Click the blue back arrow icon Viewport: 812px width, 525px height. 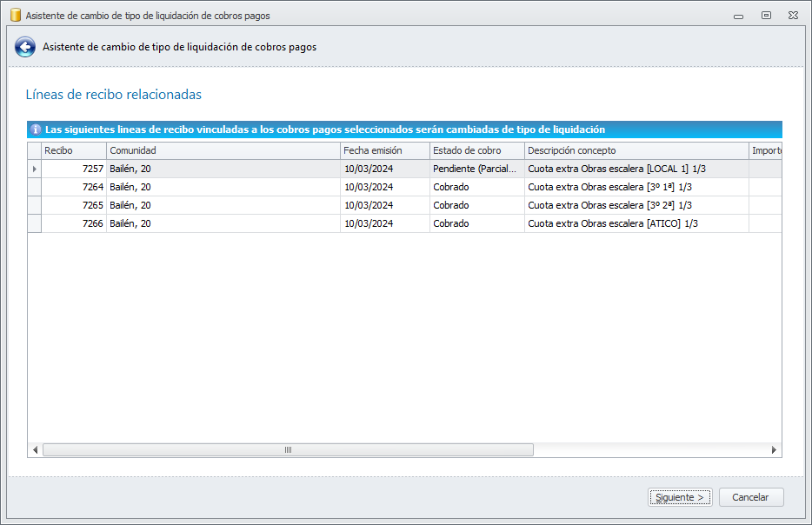[25, 47]
